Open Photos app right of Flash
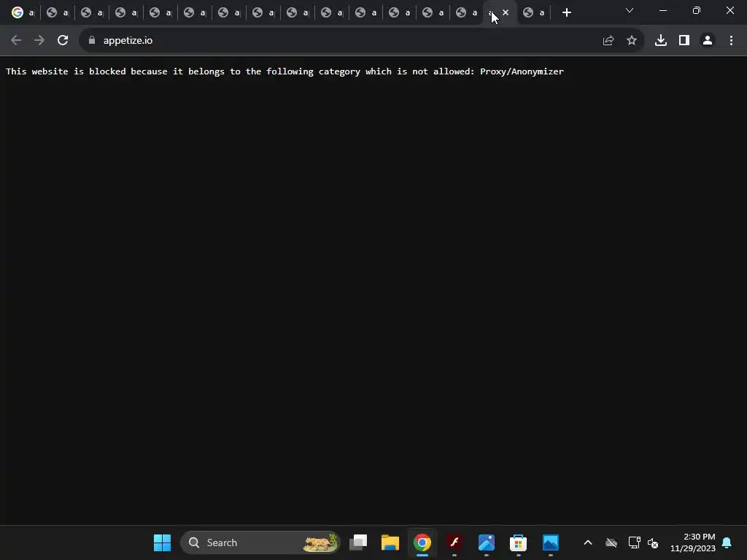Viewport: 747px width, 560px height. pos(487,542)
